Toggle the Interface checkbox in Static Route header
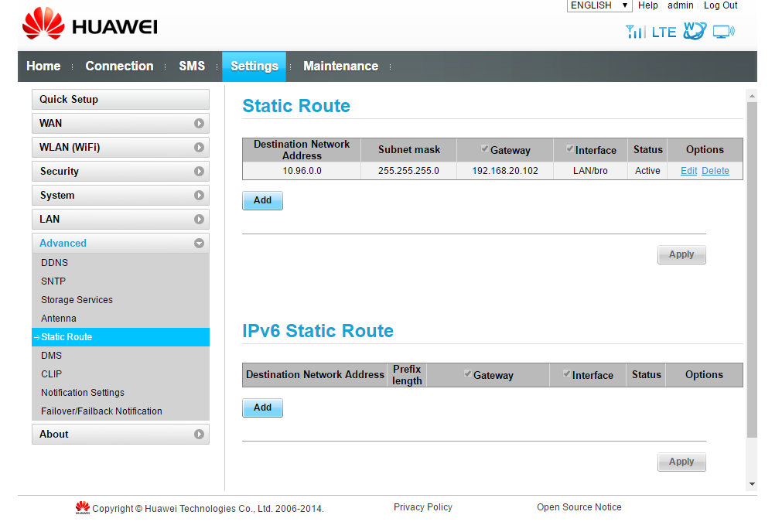The width and height of the screenshot is (782, 532). (569, 148)
